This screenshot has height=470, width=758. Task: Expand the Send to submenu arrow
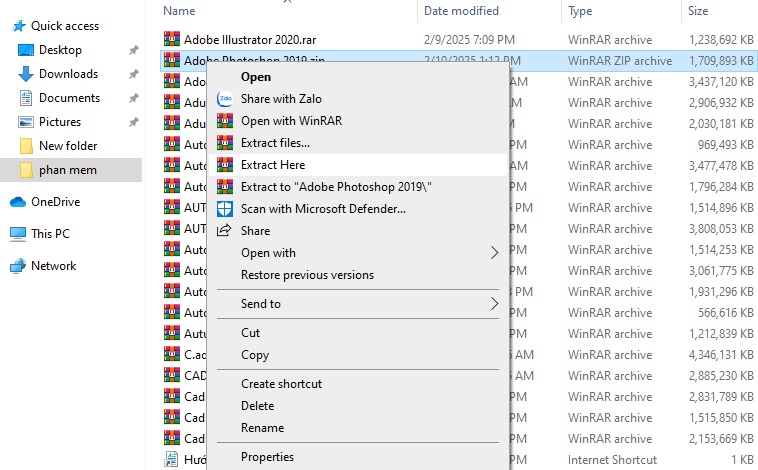[x=494, y=303]
